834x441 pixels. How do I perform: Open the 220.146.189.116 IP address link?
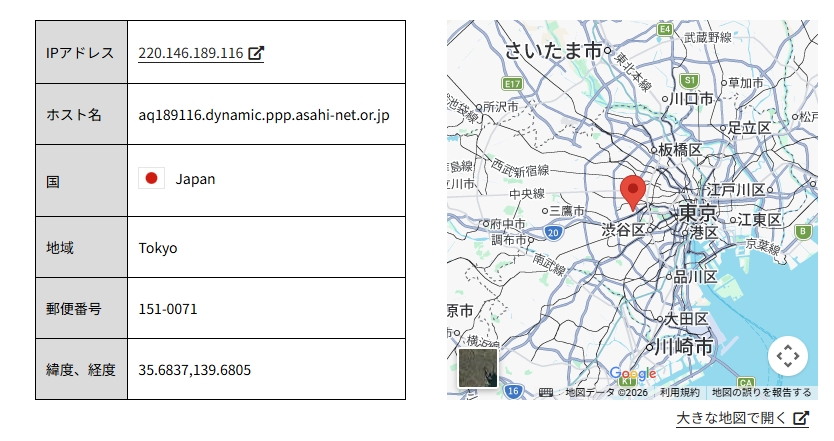click(191, 53)
